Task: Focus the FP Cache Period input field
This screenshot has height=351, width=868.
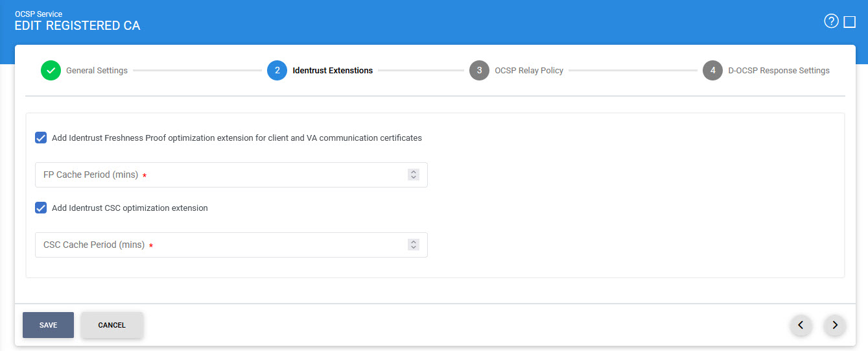Action: [x=220, y=175]
